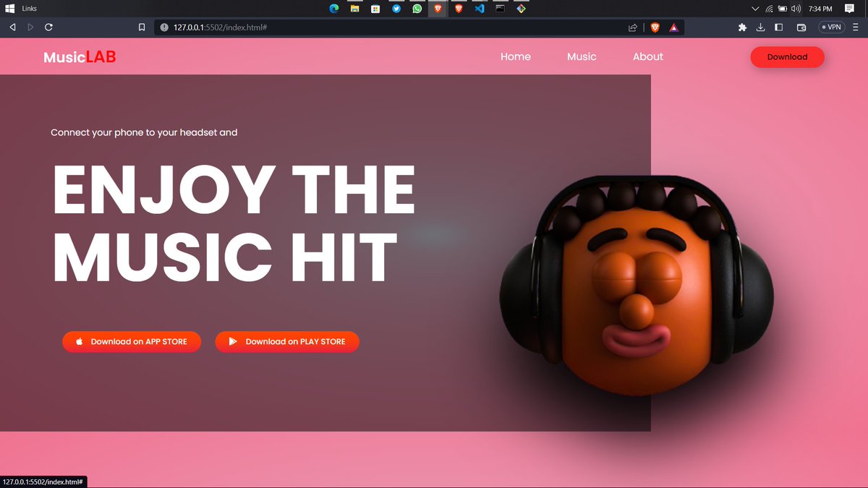Viewport: 868px width, 488px height.
Task: Click the share icon in the address bar
Action: point(632,27)
